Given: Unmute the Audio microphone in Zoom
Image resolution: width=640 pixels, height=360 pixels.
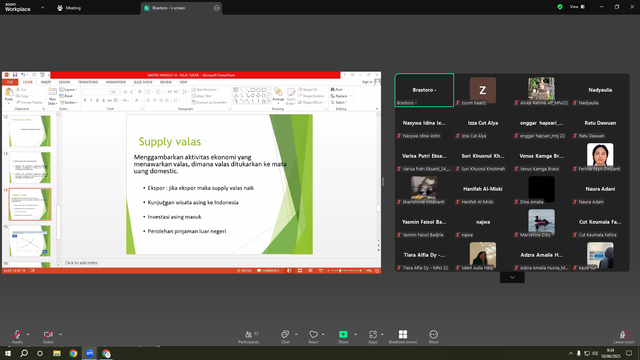Looking at the screenshot, I should click(x=17, y=334).
